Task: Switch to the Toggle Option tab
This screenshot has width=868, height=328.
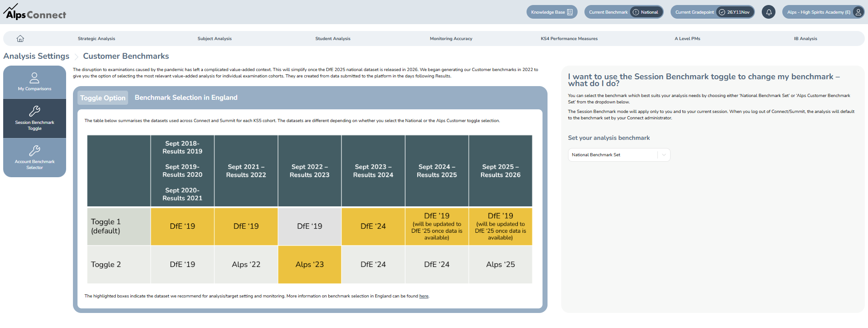Action: (103, 98)
